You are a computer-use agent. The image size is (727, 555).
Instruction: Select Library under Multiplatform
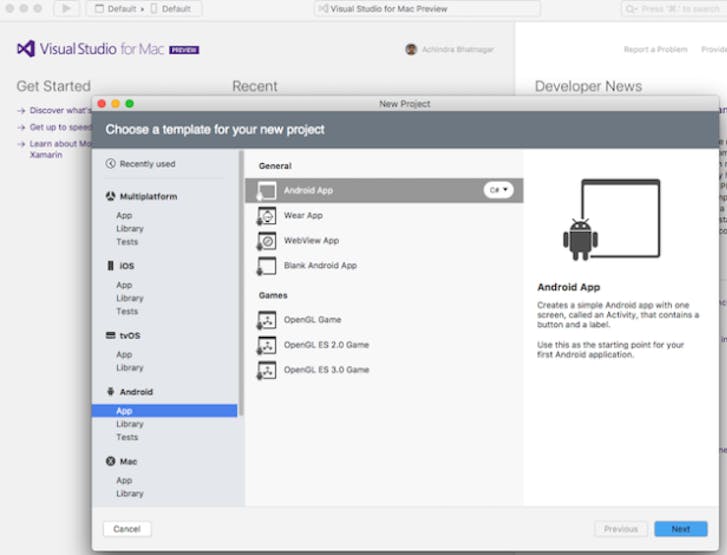coord(130,229)
